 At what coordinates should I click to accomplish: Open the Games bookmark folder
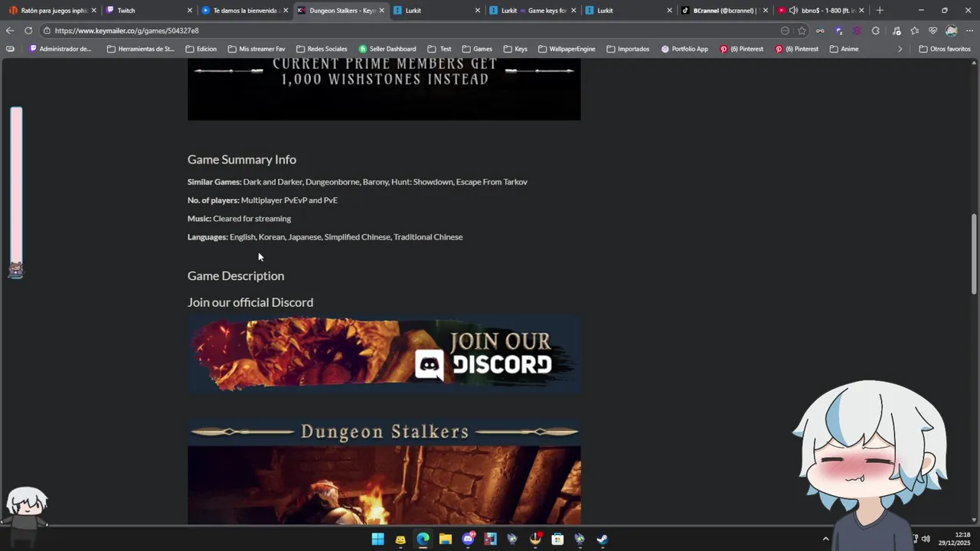pos(477,49)
